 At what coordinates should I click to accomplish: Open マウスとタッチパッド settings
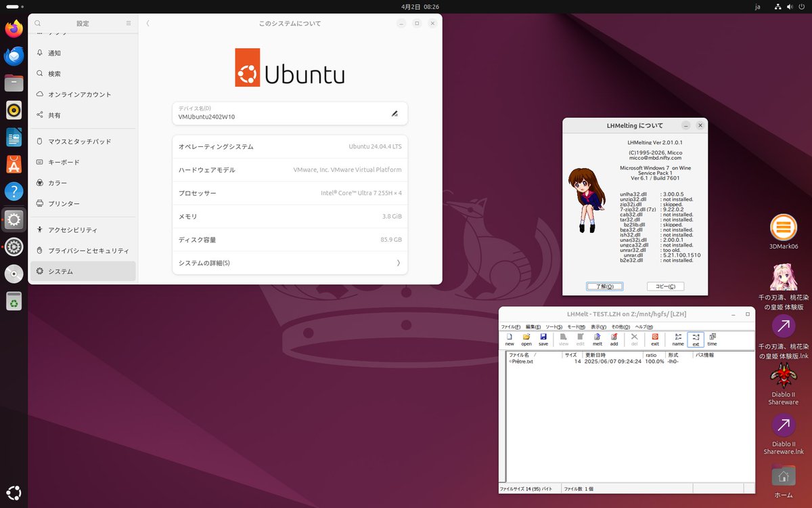tap(83, 142)
